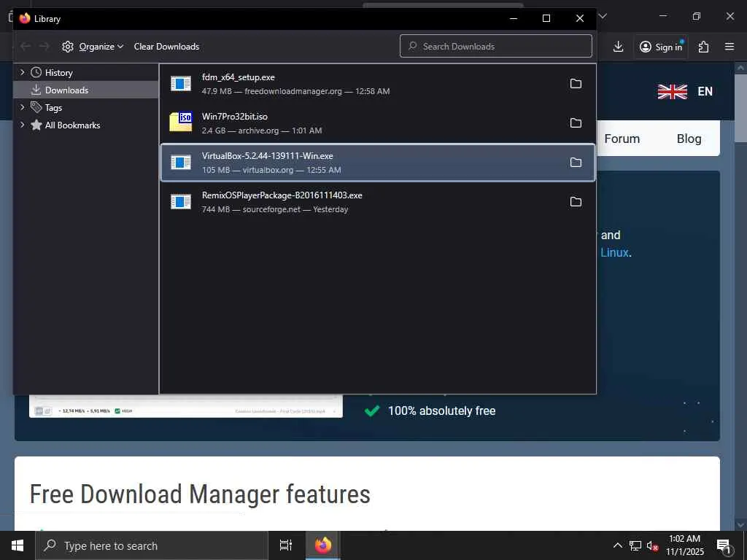This screenshot has height=560, width=747.
Task: Open the Firefox extensions puzzle icon
Action: pyautogui.click(x=703, y=47)
